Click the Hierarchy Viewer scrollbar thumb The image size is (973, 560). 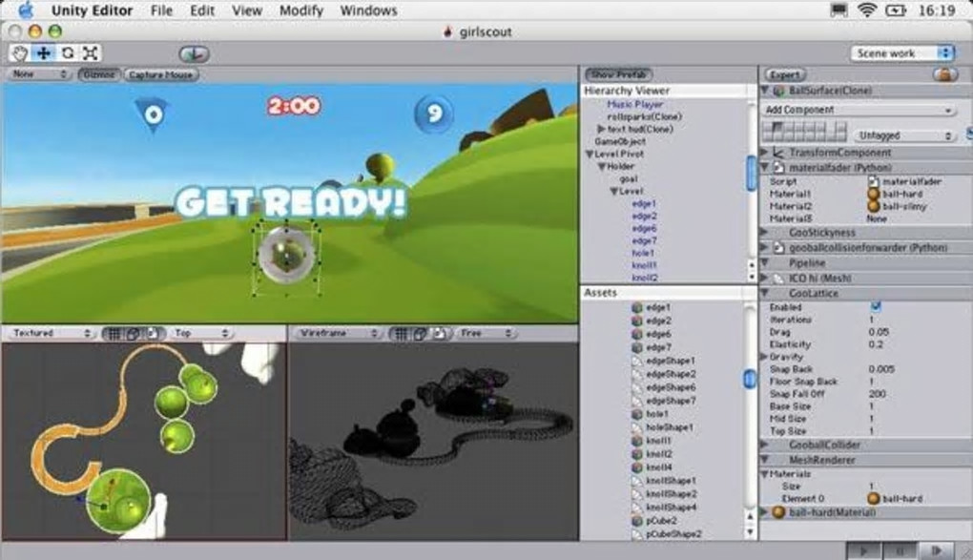click(x=751, y=174)
